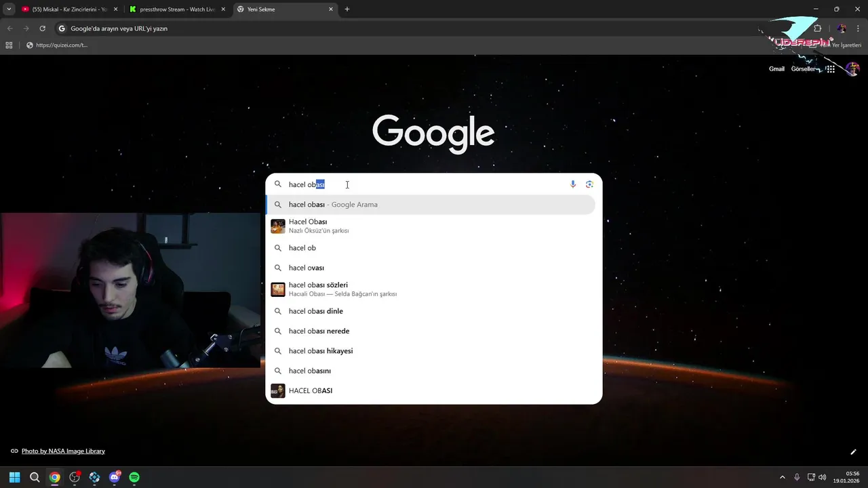
Task: Click the Selda Bağcan song thumbnail
Action: pos(278,289)
